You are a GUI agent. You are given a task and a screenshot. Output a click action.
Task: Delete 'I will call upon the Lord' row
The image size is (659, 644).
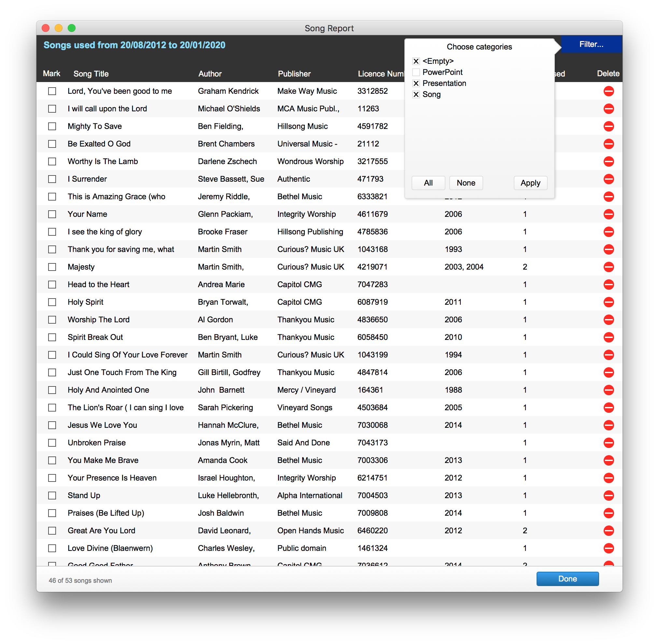click(x=609, y=108)
